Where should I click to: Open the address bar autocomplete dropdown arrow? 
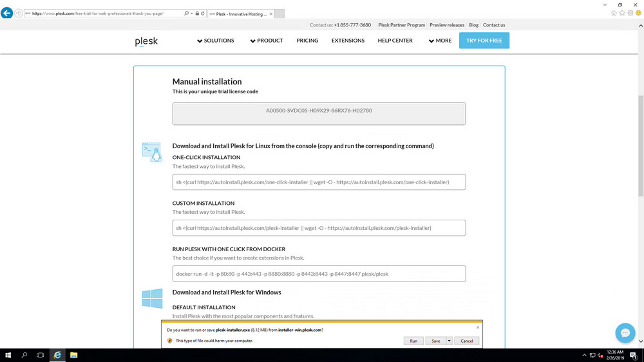pyautogui.click(x=191, y=14)
